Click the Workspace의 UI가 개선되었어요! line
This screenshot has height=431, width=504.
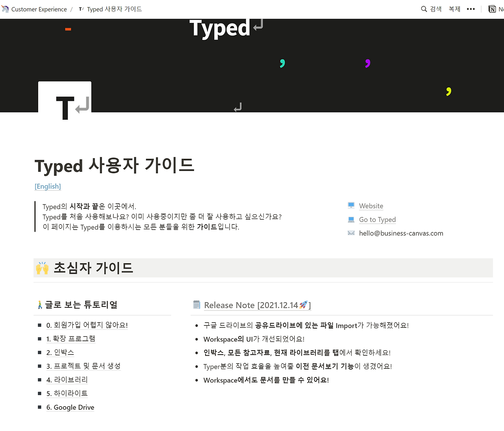(254, 339)
